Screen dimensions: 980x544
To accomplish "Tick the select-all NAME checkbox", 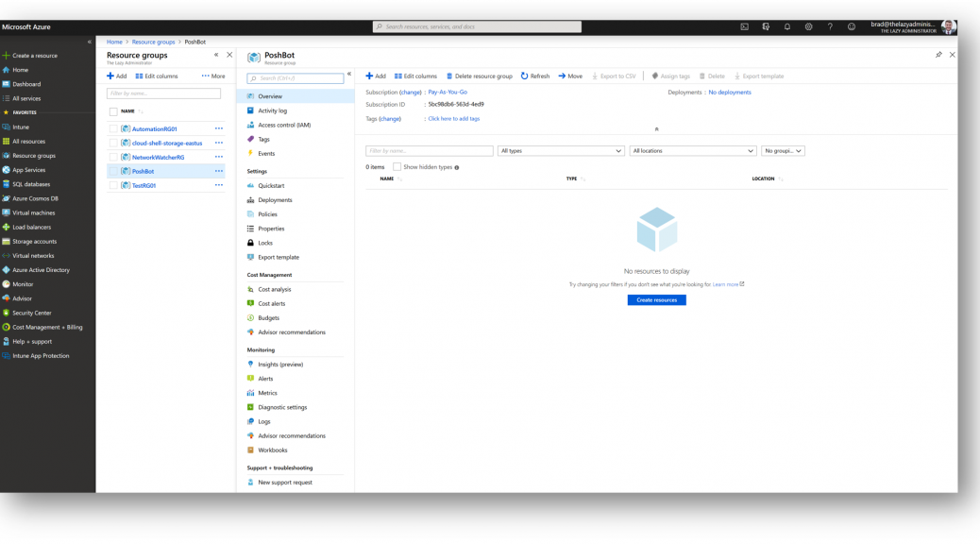I will (x=113, y=112).
